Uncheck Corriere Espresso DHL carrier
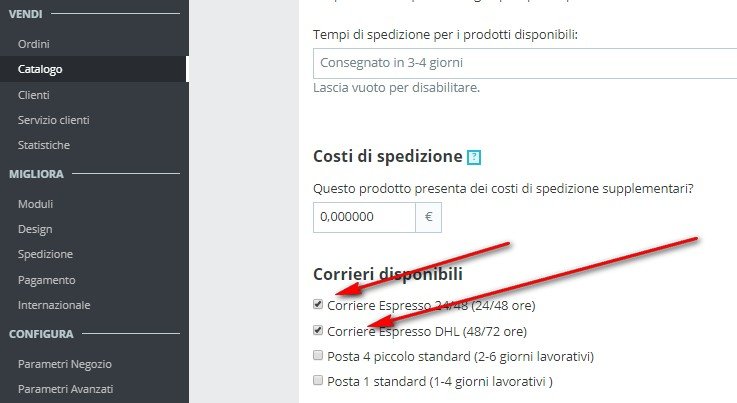The height and width of the screenshot is (403, 737). pos(318,330)
